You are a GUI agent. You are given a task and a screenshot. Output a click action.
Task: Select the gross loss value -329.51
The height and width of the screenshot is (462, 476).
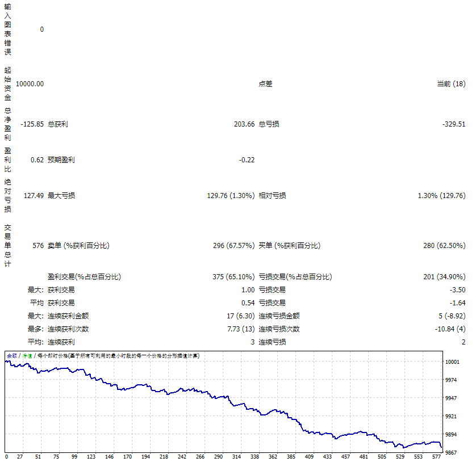coord(454,124)
